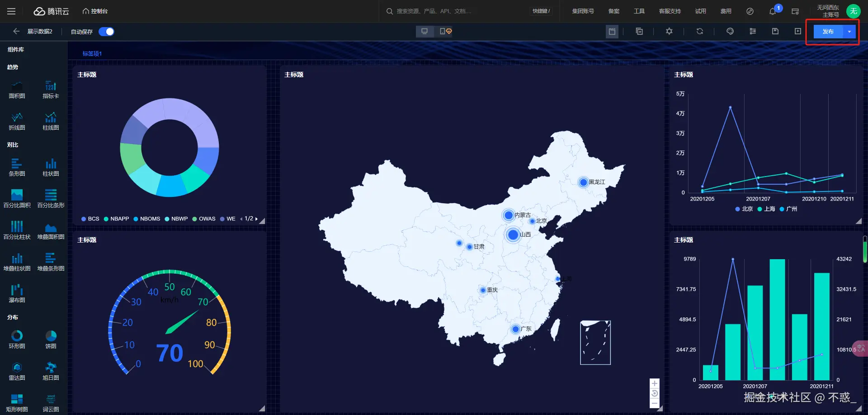Toggle BCS series in donut legend
The height and width of the screenshot is (415, 868).
[90, 219]
